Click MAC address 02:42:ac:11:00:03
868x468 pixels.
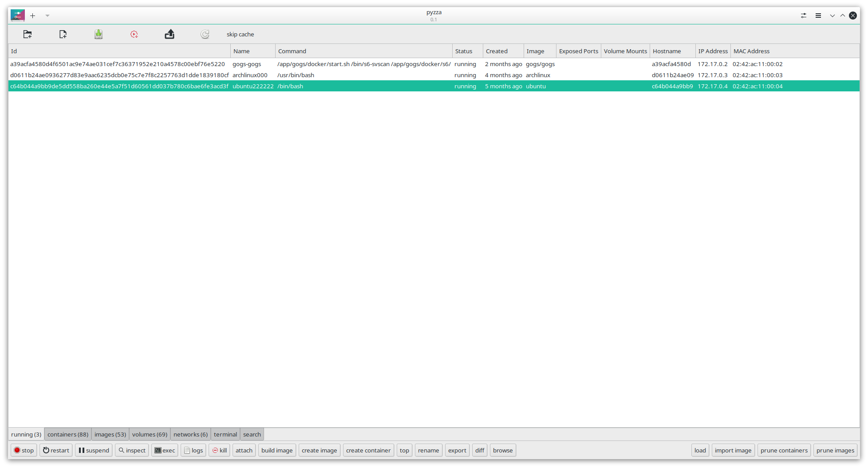(x=758, y=75)
